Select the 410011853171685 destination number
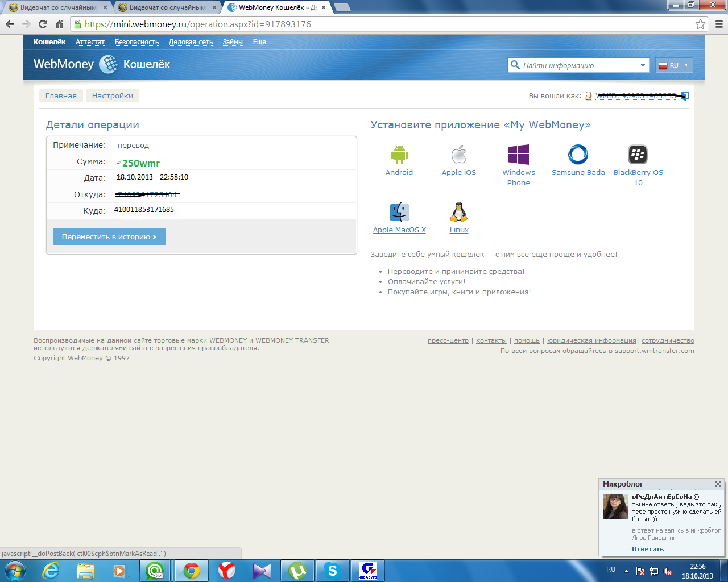Viewport: 728px width, 582px height. pyautogui.click(x=144, y=209)
